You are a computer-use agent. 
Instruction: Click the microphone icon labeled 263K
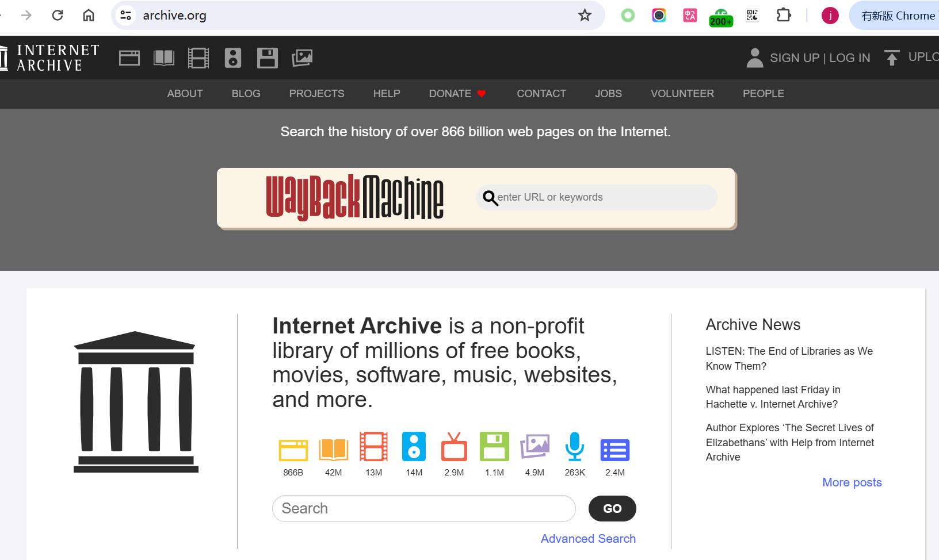pyautogui.click(x=575, y=447)
